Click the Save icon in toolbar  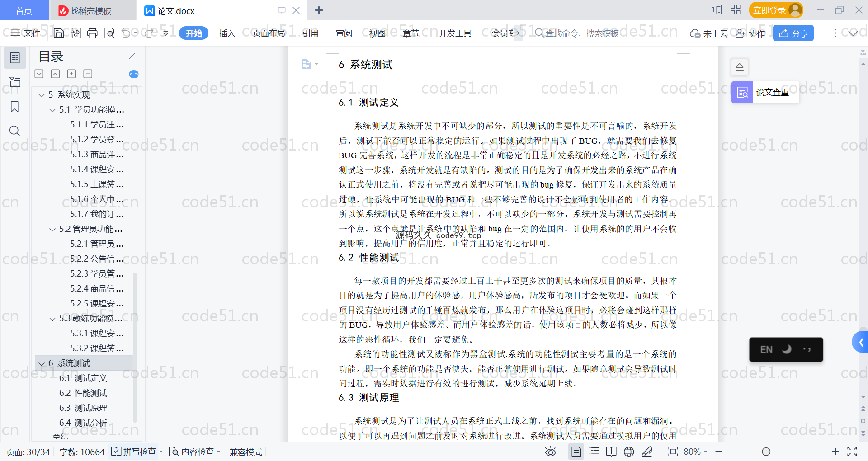[x=59, y=33]
